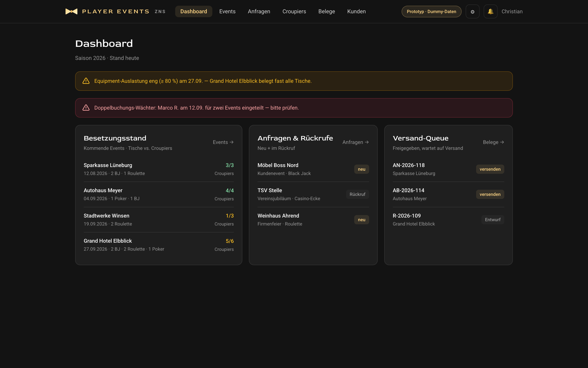The height and width of the screenshot is (368, 588).
Task: Follow the Events → link in Besetzungsstand
Action: click(x=223, y=142)
